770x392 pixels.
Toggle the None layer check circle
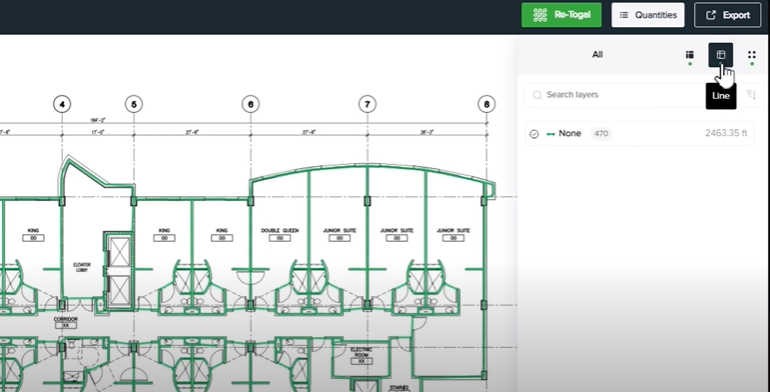click(x=534, y=134)
